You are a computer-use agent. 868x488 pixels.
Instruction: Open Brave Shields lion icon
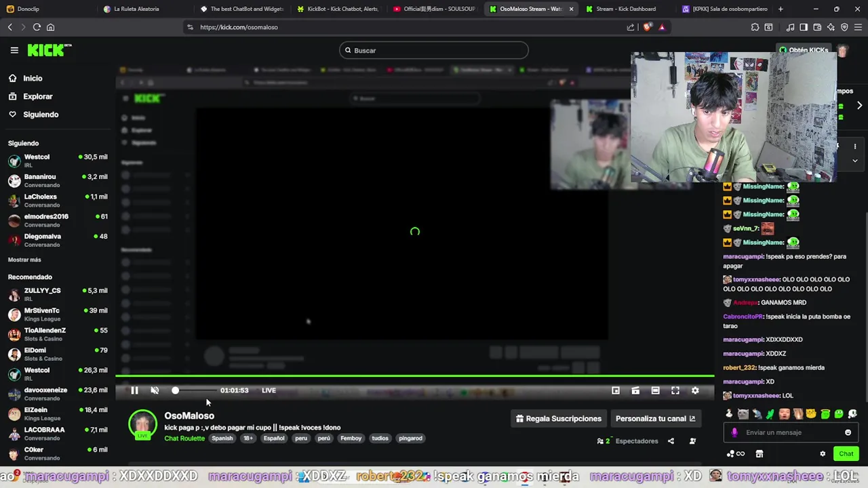pos(648,27)
